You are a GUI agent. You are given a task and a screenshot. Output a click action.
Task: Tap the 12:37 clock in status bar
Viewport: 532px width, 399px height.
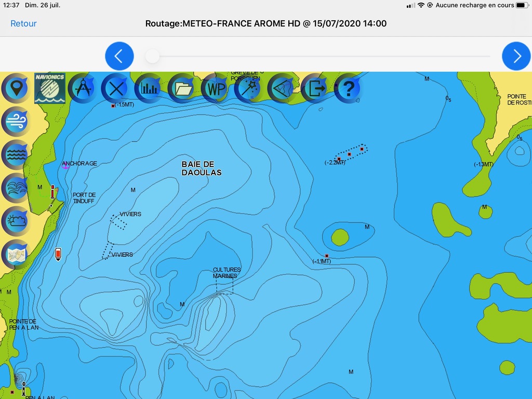click(11, 5)
